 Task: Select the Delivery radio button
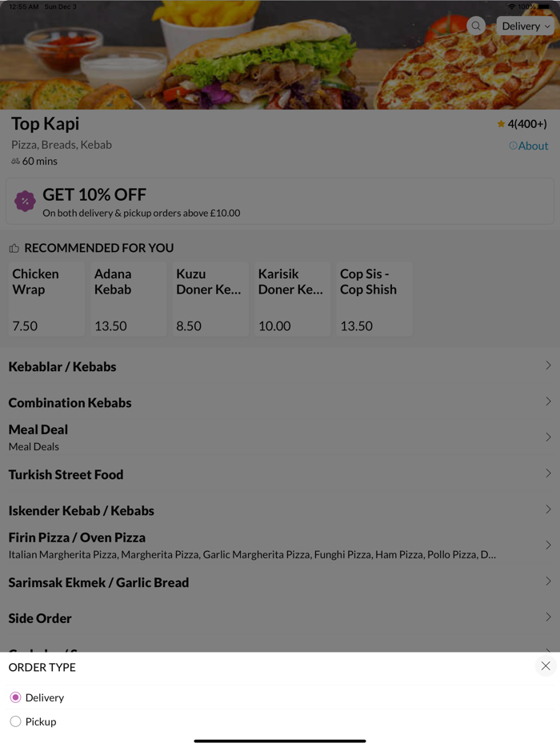click(x=14, y=697)
